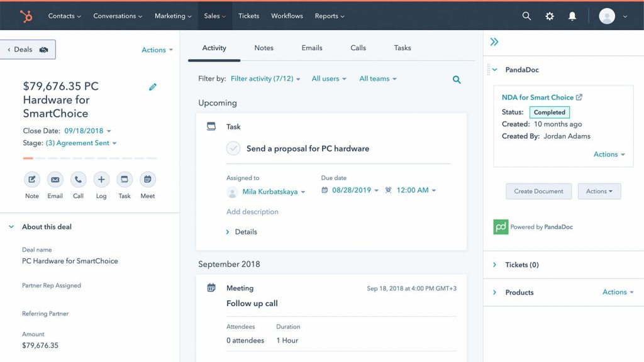Click the first segment of the deal stage bar
The height and width of the screenshot is (362, 644).
click(28, 158)
